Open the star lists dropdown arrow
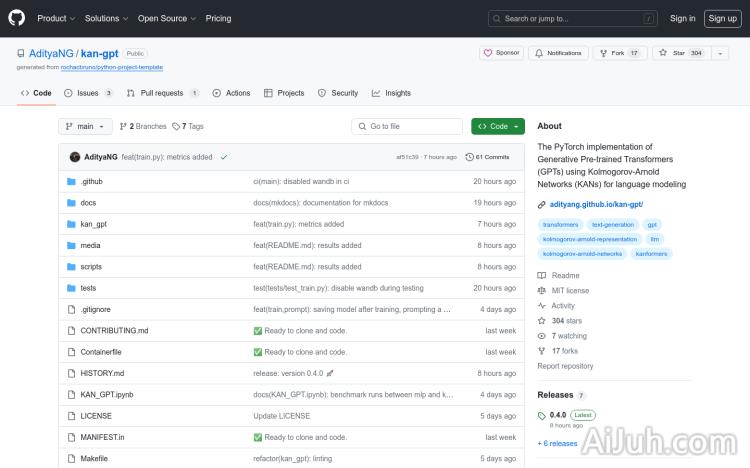This screenshot has width=750, height=468. tap(721, 53)
